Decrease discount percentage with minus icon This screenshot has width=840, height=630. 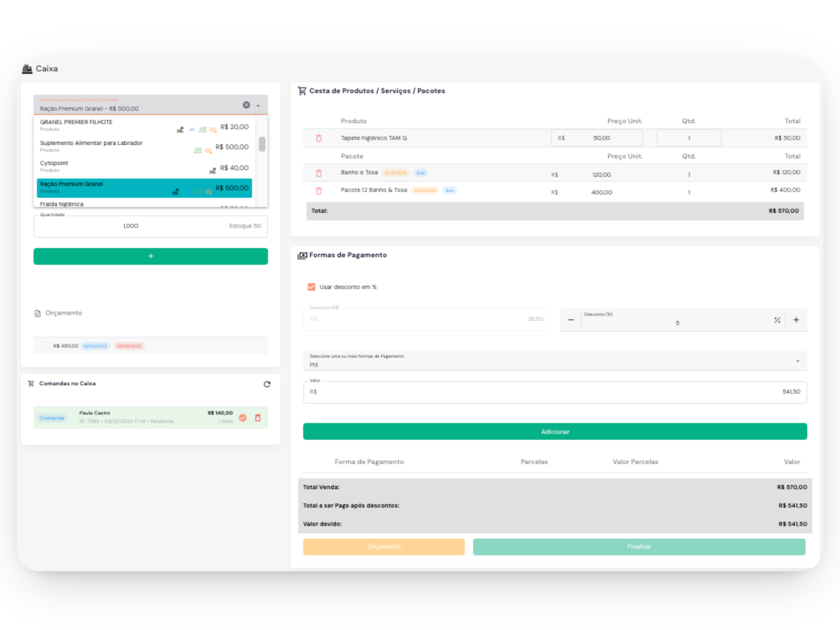coord(571,320)
